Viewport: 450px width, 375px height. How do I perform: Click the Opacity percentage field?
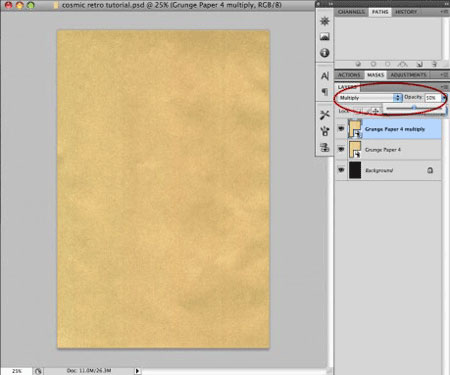(x=432, y=98)
